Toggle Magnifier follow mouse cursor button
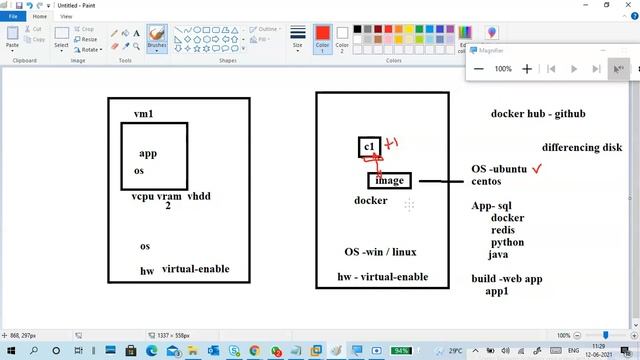640x360 pixels. (x=619, y=69)
